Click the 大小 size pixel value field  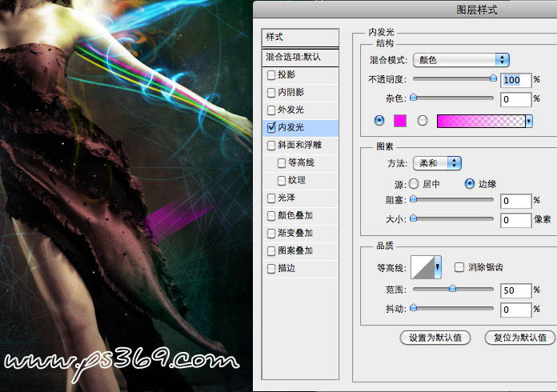(x=516, y=220)
